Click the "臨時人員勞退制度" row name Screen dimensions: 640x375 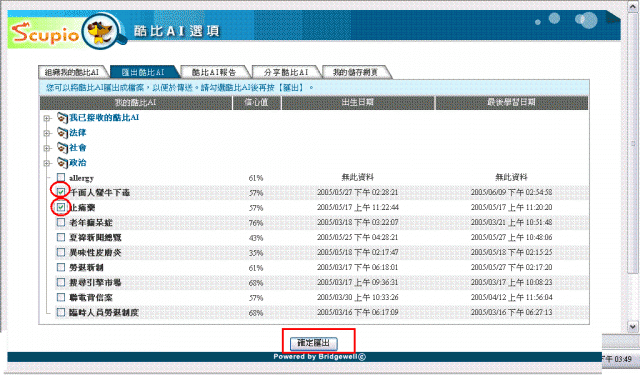click(104, 313)
